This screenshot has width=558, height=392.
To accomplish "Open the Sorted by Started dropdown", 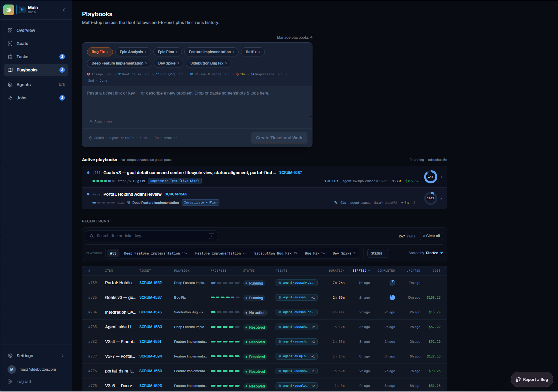I will click(x=426, y=253).
